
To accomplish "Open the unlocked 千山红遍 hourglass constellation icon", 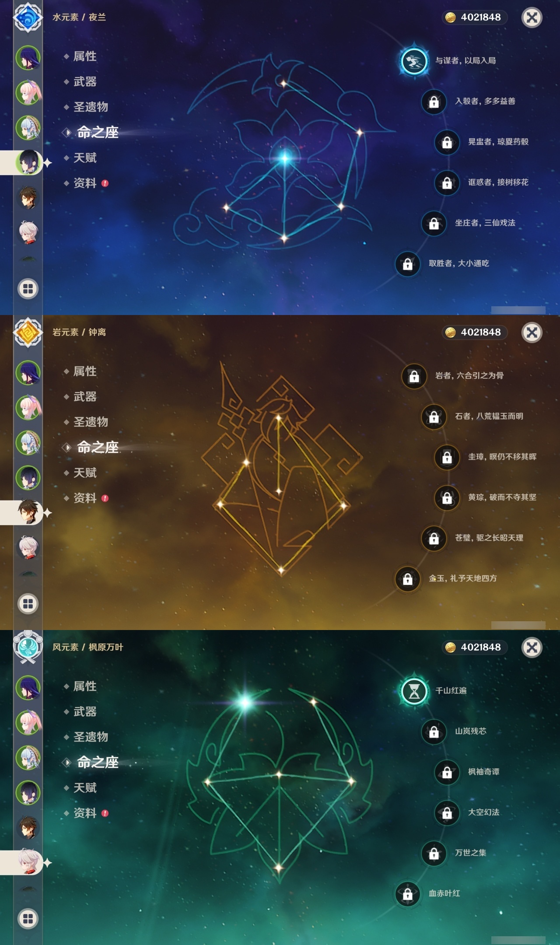I will [414, 691].
